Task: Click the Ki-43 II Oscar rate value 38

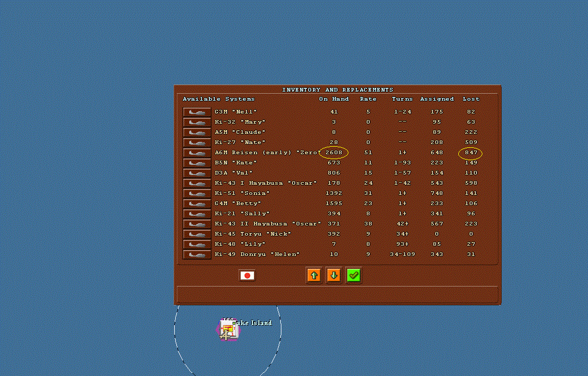Action: [x=368, y=223]
